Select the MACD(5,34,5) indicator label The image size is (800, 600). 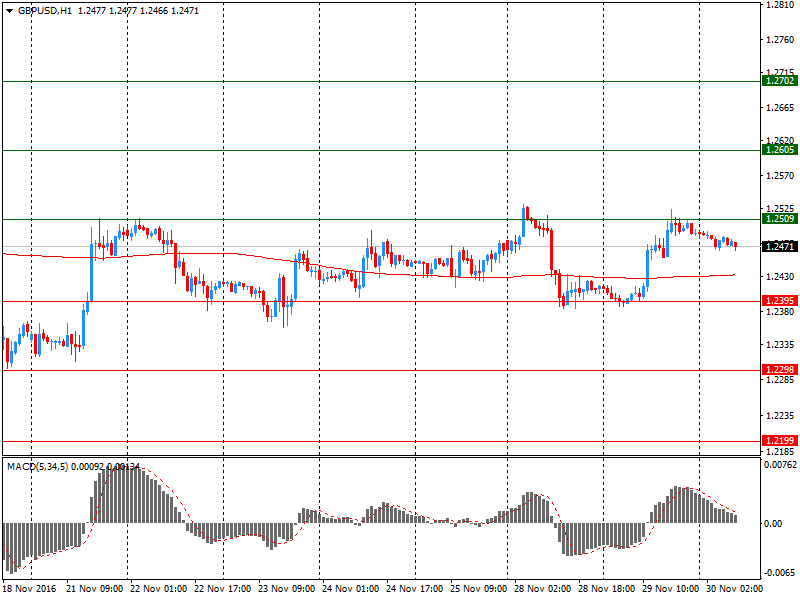point(37,466)
